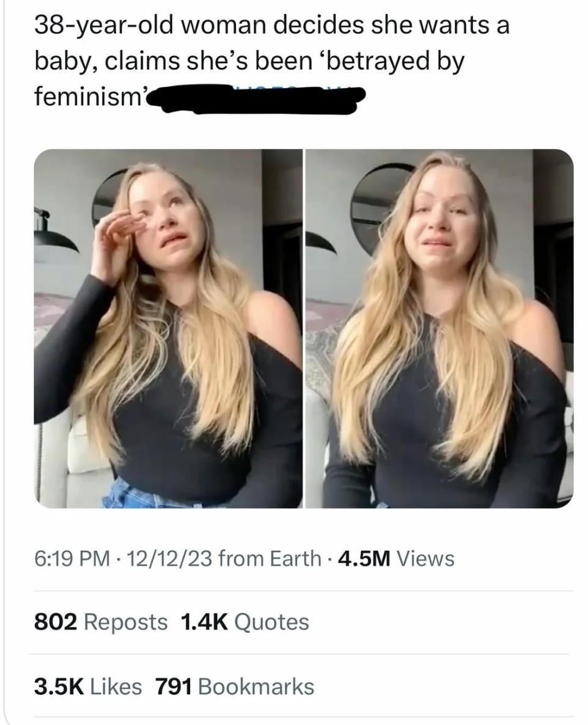Click the "802" repost count number

[x=55, y=622]
